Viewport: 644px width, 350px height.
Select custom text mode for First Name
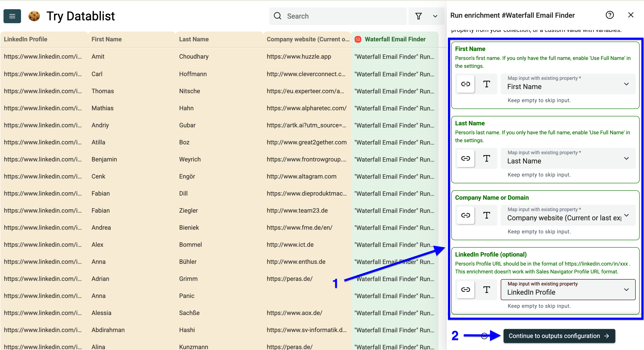487,84
